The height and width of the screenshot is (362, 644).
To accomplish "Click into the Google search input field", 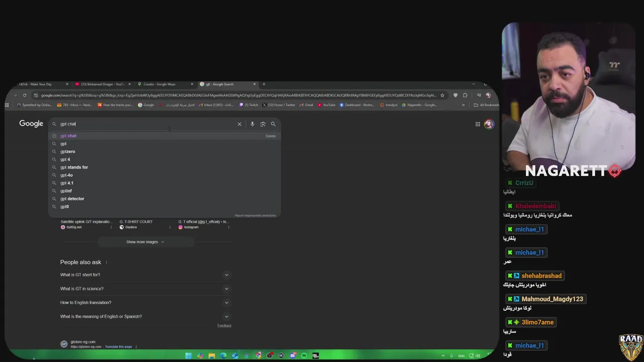I will tap(146, 124).
